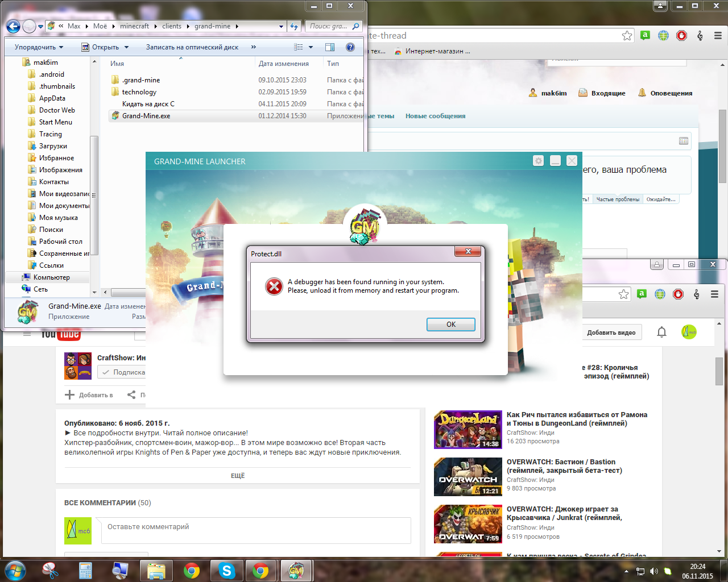
Task: Click the Оставьте комментарий field
Action: pos(256,530)
